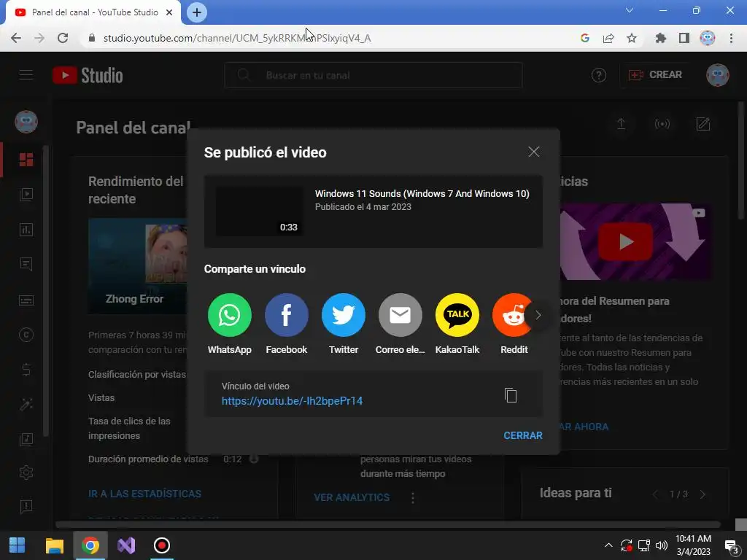Share the video via WhatsApp icon

point(230,315)
